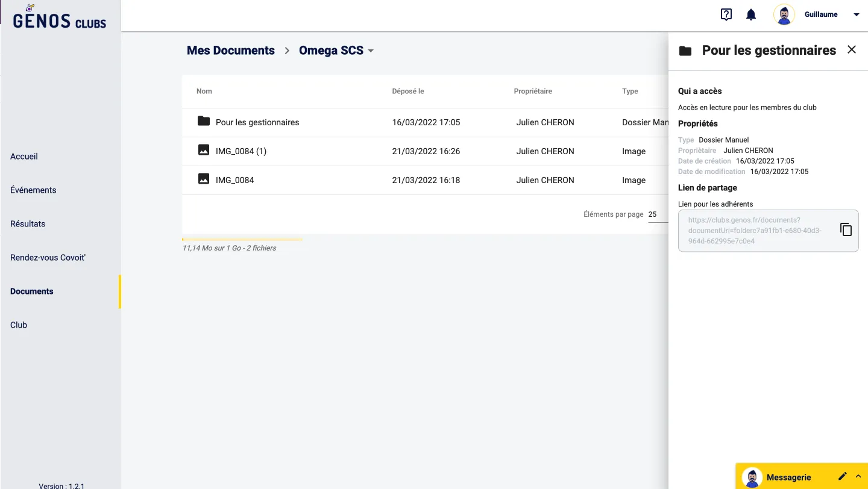
Task: Click the GENOS Clubs logo
Action: 59,18
